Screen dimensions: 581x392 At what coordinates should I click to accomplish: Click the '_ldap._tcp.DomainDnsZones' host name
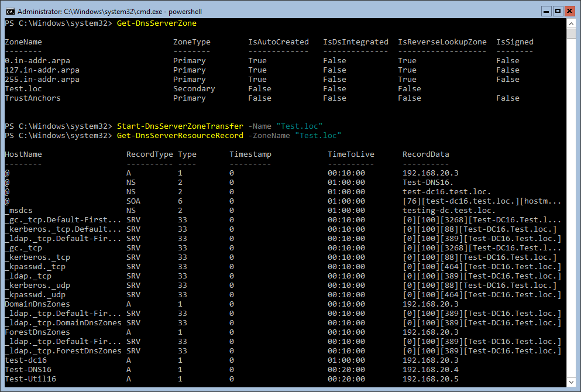click(63, 323)
